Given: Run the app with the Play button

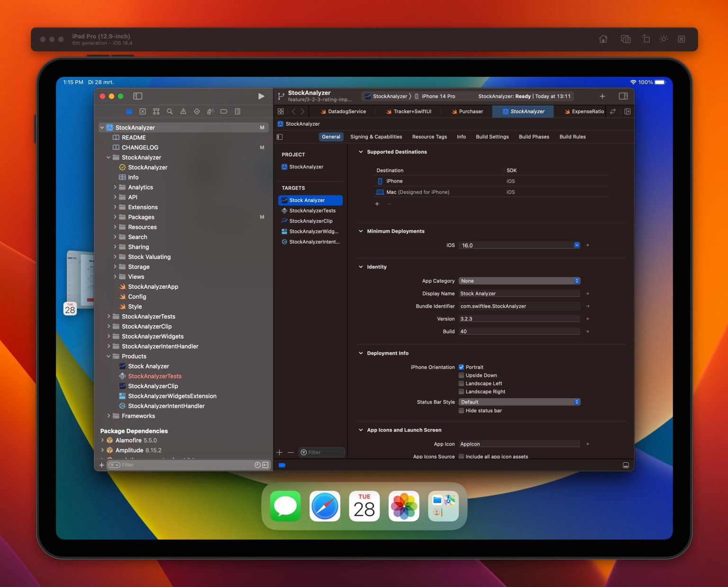Looking at the screenshot, I should pos(261,96).
